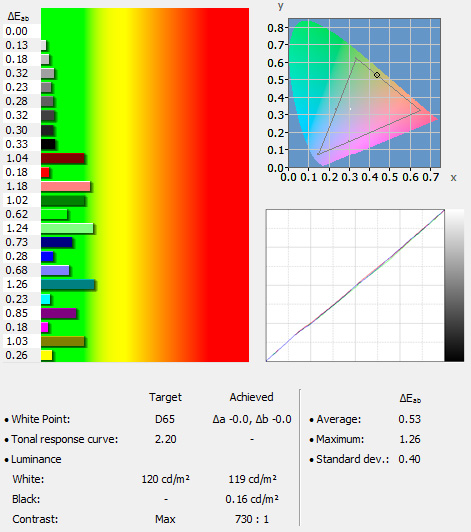The image size is (471, 532).
Task: Select the pink bar beside 1.18
Action: coord(66,186)
